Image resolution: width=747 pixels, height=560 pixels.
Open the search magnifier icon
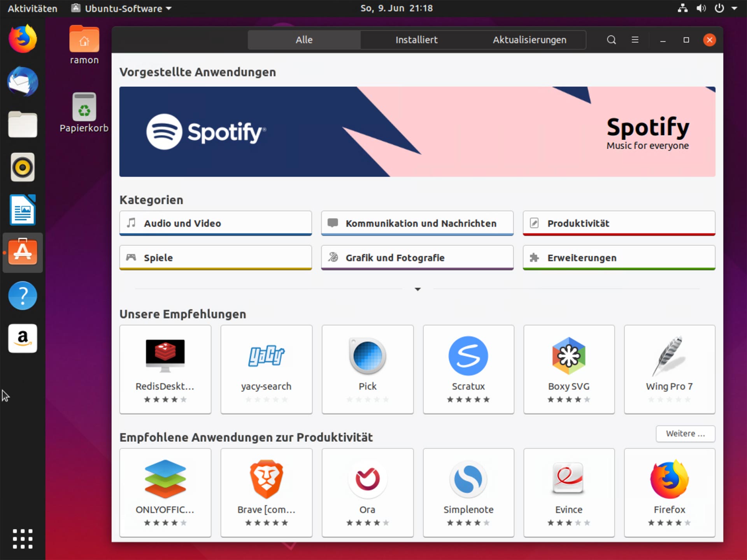point(611,40)
